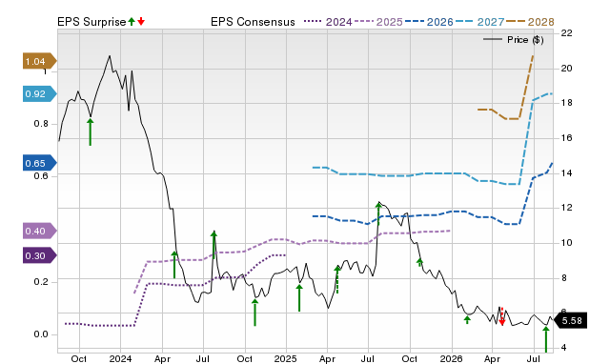Click the 0.65 EPS 2026 value tag
The image size is (610, 364).
[x=40, y=163]
